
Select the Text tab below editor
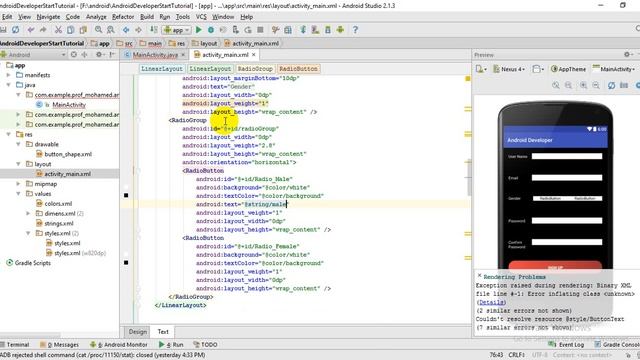163,331
